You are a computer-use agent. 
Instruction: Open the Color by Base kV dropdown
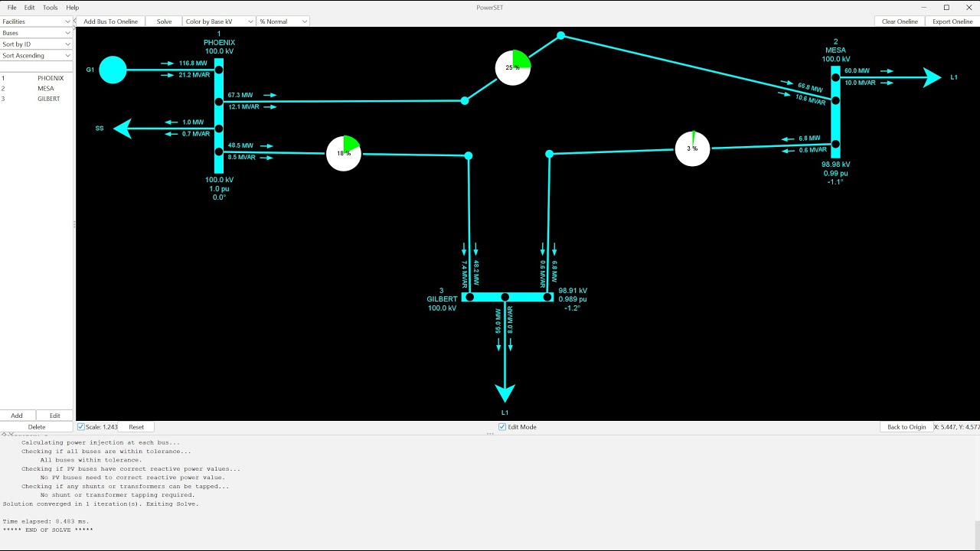(219, 21)
